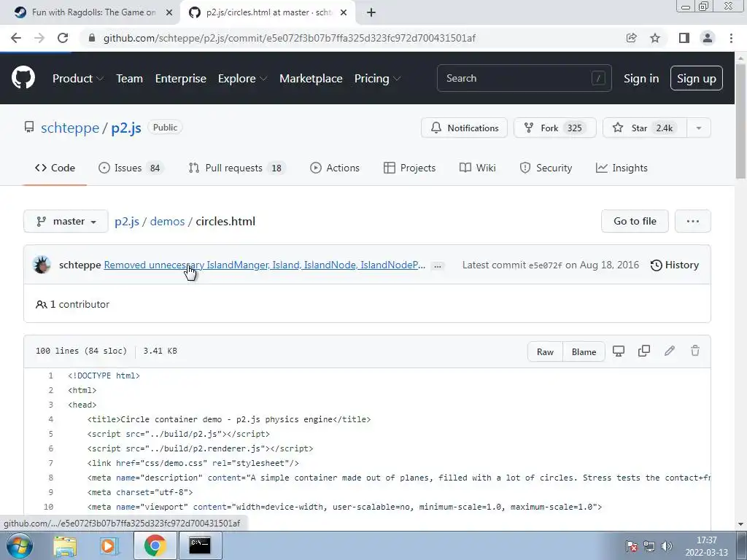Click the Sign up button
The width and height of the screenshot is (747, 560).
click(696, 79)
